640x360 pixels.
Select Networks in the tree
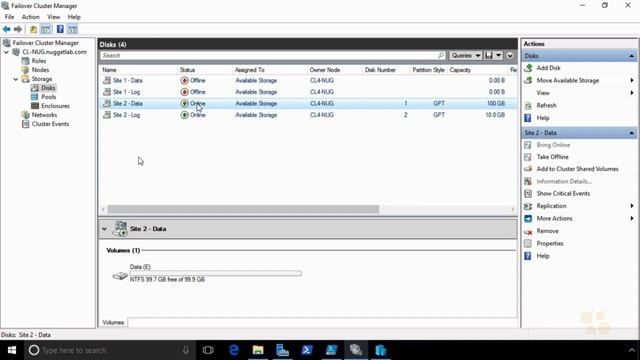click(44, 115)
